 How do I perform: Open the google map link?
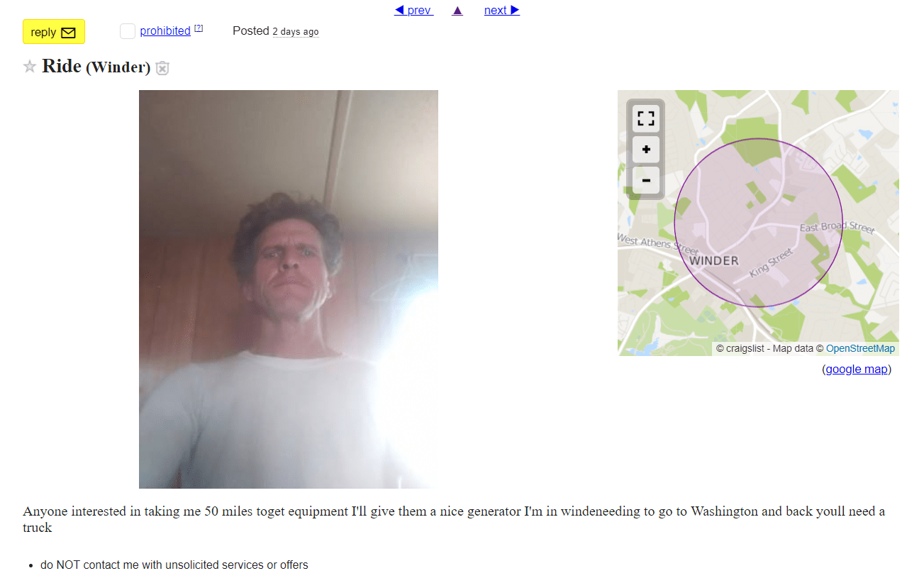857,369
